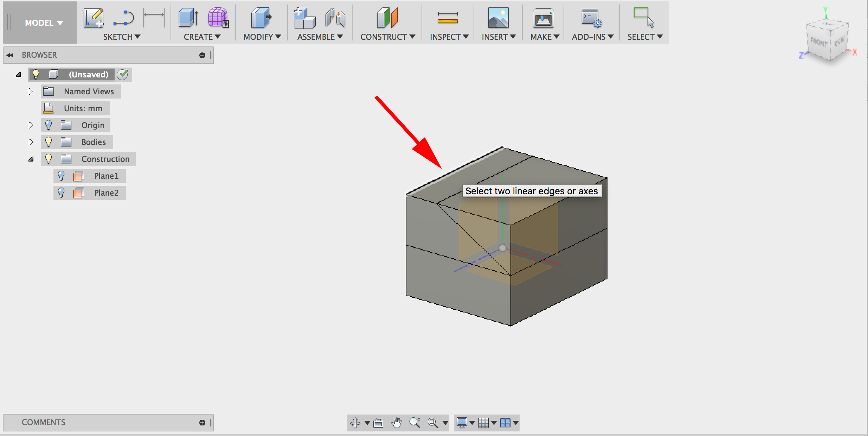Open the INSPECT menu
The height and width of the screenshot is (436, 868).
(x=449, y=37)
